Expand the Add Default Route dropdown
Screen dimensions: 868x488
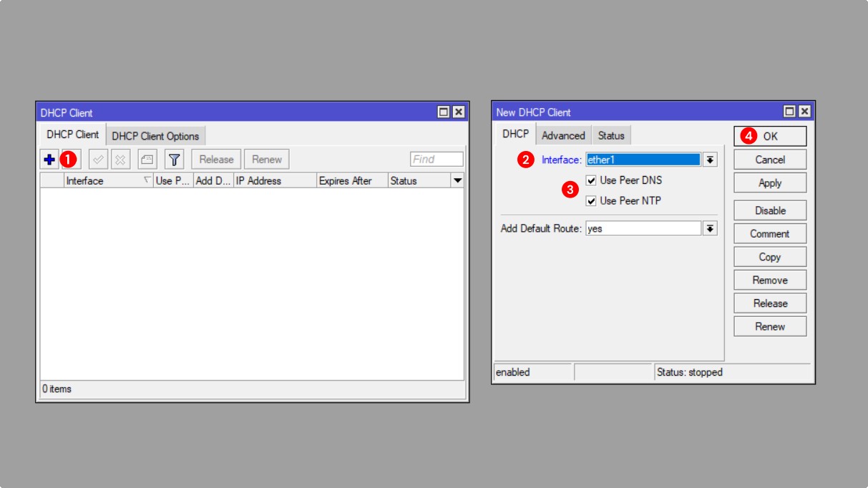coord(710,228)
